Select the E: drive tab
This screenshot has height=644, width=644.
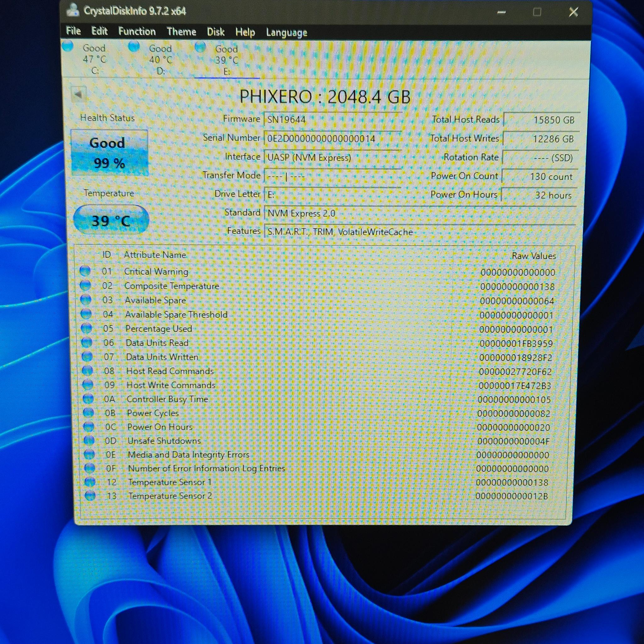[x=227, y=61]
